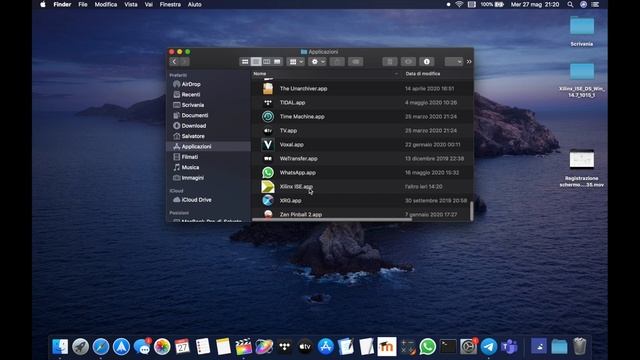Click the Get Info toolbar button

pyautogui.click(x=427, y=62)
